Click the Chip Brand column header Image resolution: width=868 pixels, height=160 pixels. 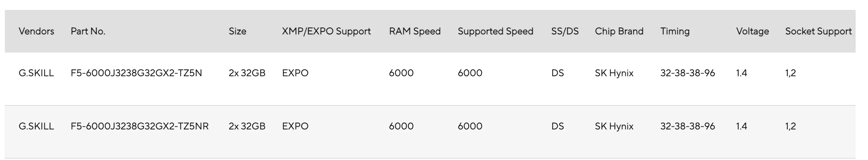(x=619, y=31)
